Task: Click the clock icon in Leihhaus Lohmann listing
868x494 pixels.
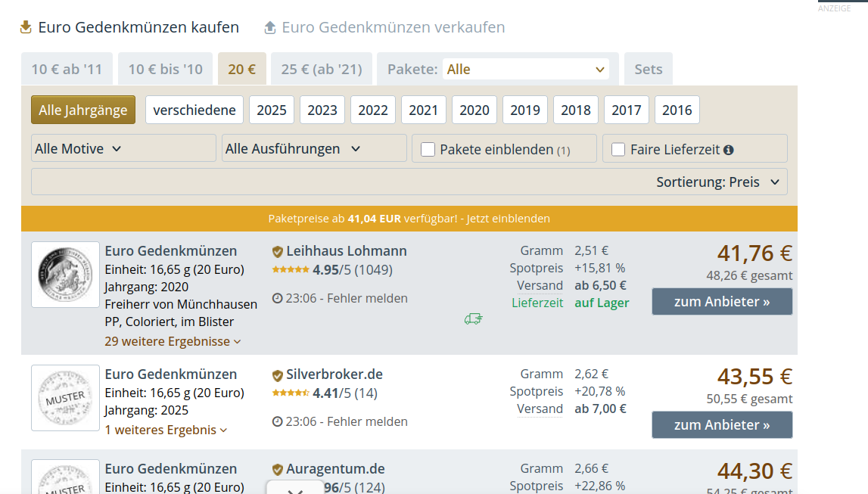Action: tap(277, 298)
